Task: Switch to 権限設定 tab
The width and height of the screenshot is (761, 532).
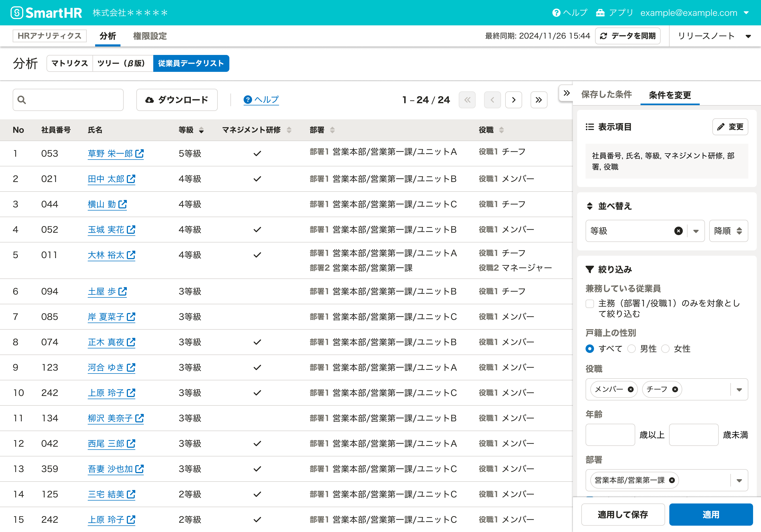Action: tap(150, 36)
